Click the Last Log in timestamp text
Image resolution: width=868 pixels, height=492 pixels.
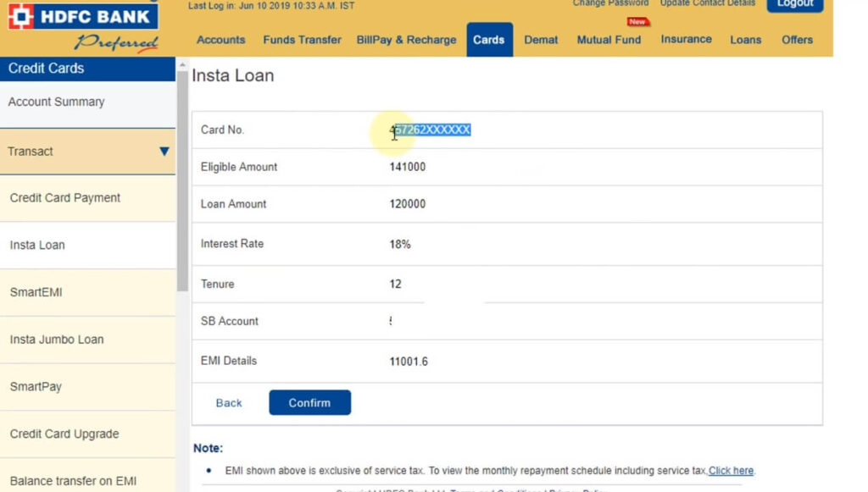[271, 6]
